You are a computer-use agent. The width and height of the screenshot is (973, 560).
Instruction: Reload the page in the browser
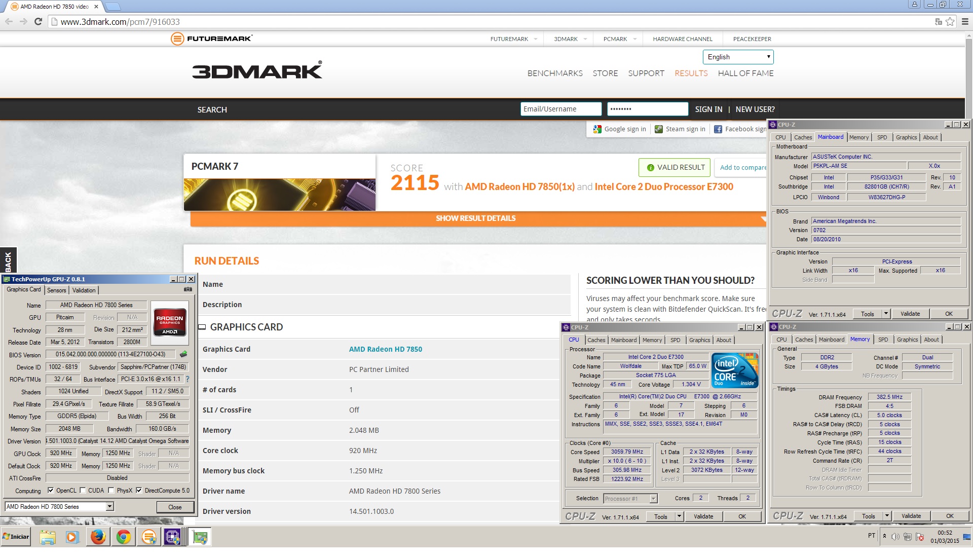38,21
